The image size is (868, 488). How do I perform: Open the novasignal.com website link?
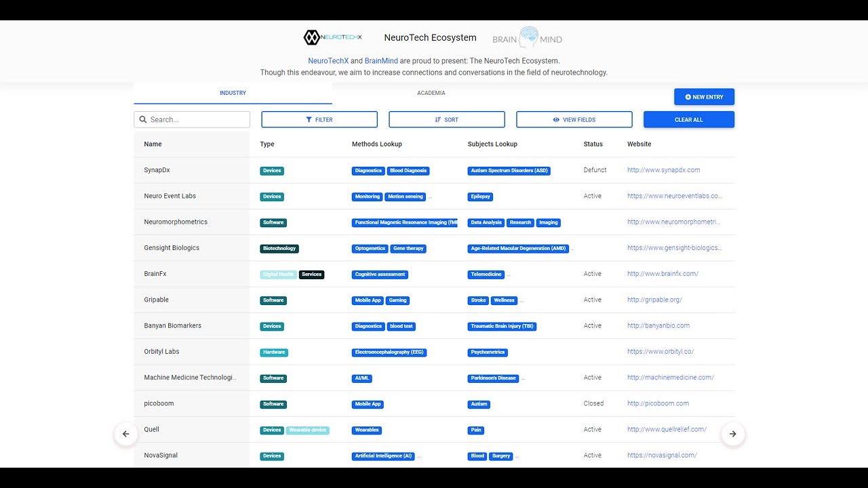[x=662, y=455]
